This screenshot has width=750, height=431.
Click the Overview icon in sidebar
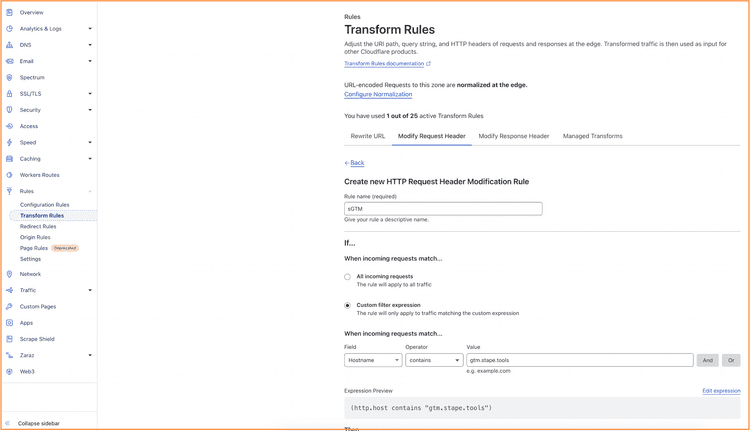click(x=10, y=12)
